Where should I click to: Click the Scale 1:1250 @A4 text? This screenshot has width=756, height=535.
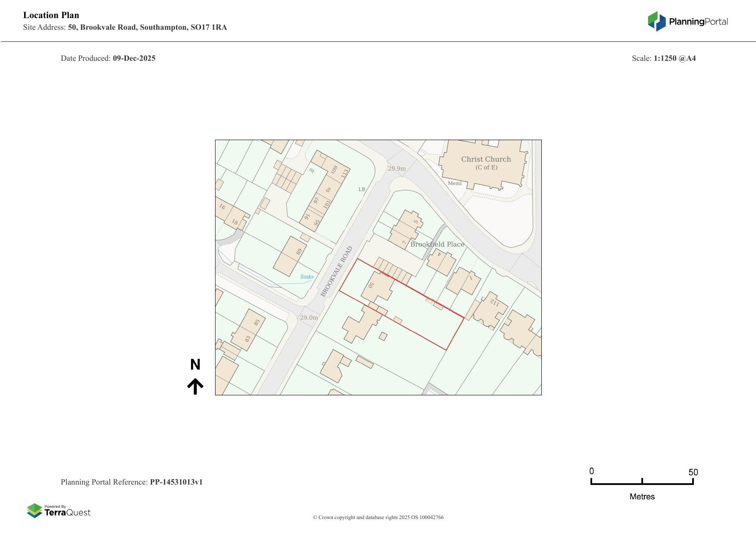click(663, 58)
